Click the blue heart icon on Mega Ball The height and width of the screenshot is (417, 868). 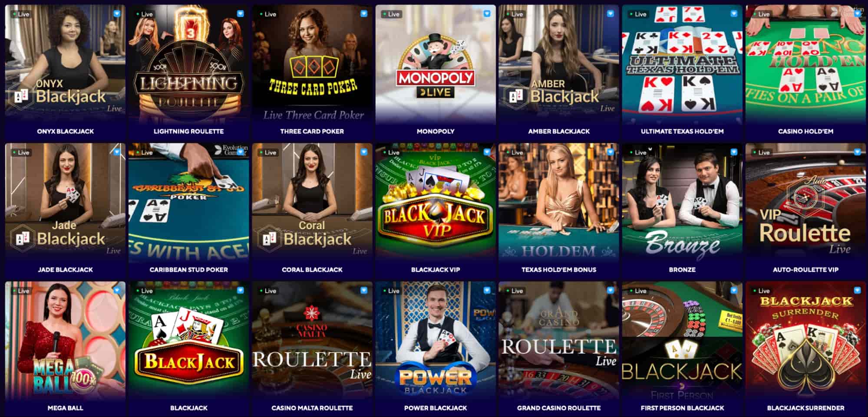(x=117, y=290)
